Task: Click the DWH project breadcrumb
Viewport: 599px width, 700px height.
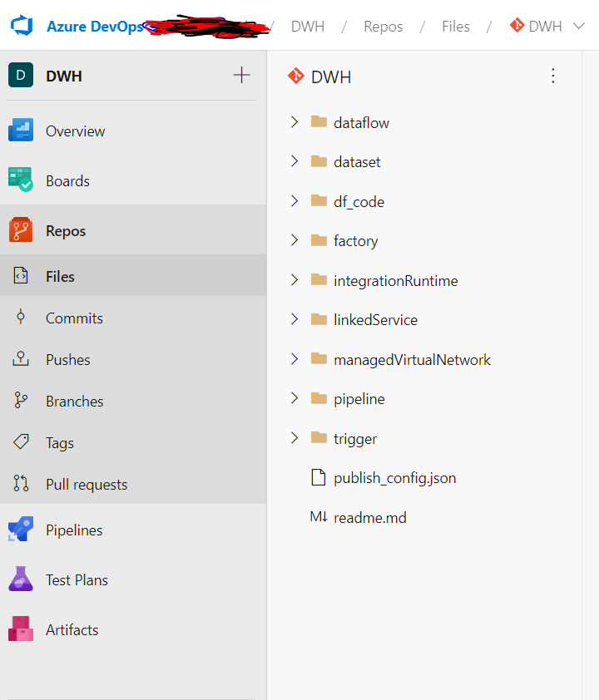Action: tap(308, 27)
